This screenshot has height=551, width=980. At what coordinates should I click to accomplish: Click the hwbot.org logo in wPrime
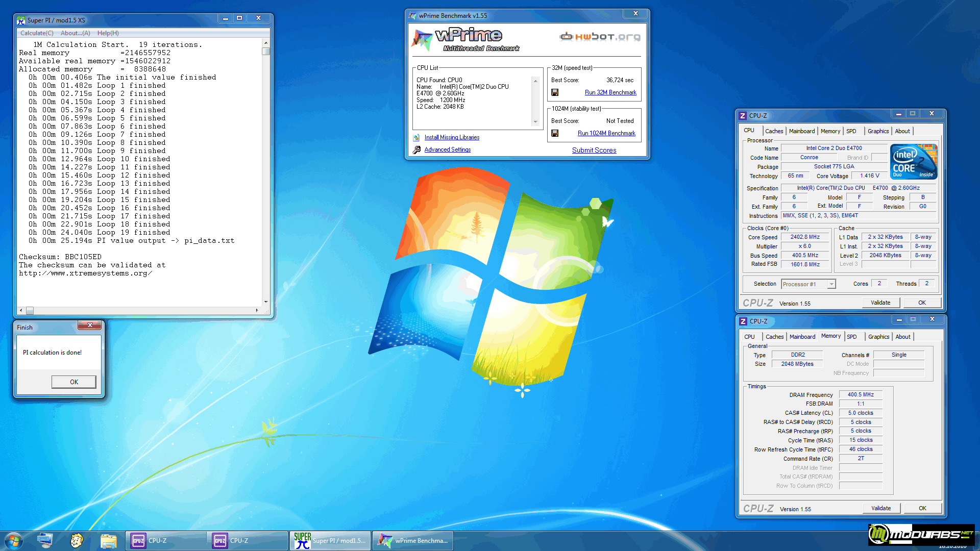(600, 36)
